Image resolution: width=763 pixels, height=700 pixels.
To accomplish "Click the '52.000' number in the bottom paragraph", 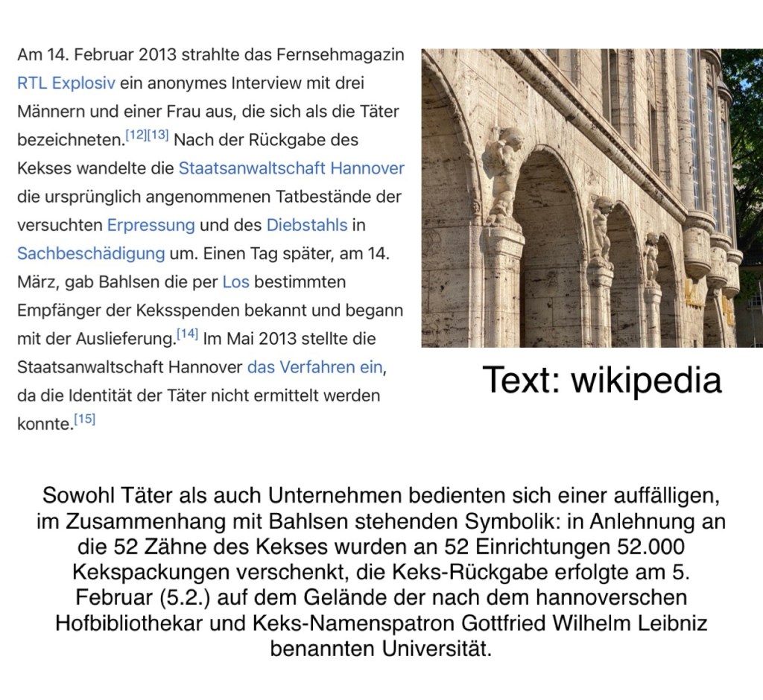I will (x=651, y=547).
